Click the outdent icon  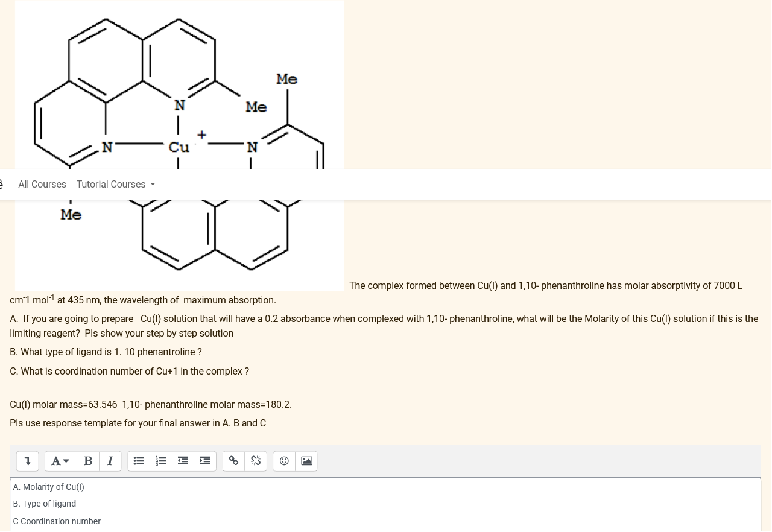point(183,461)
